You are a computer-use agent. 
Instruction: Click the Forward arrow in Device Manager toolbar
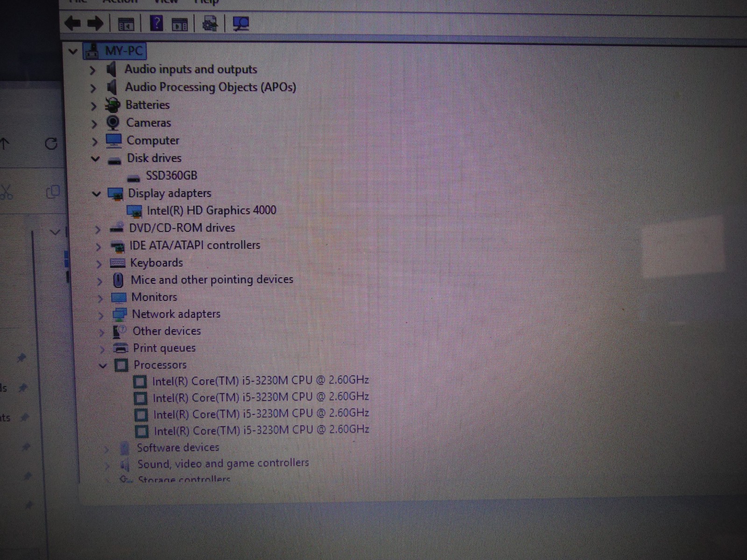(95, 23)
